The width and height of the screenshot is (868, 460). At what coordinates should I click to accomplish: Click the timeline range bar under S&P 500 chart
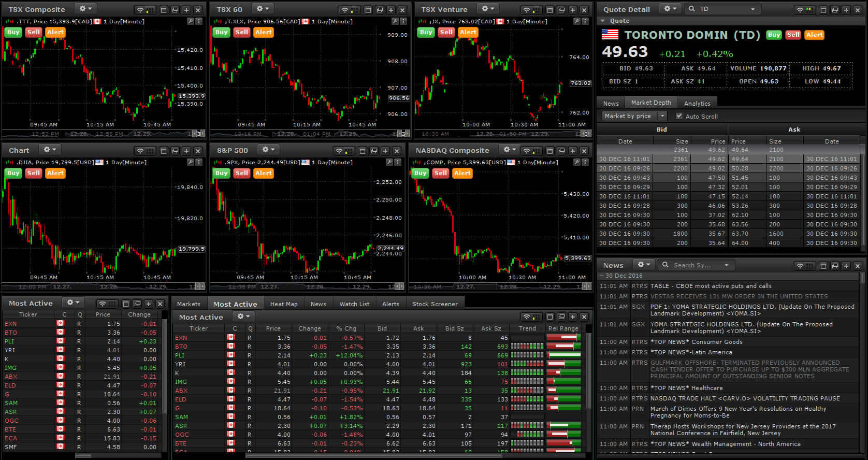[x=308, y=286]
